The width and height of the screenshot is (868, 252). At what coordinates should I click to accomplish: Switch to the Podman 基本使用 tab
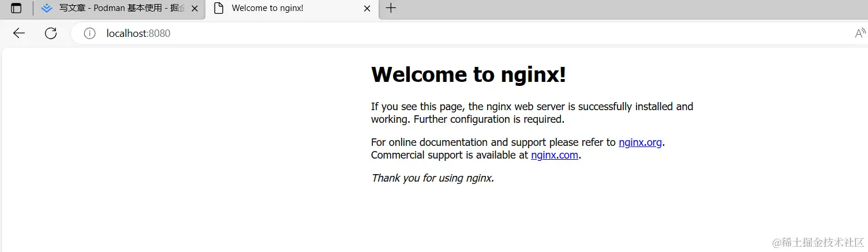(119, 9)
